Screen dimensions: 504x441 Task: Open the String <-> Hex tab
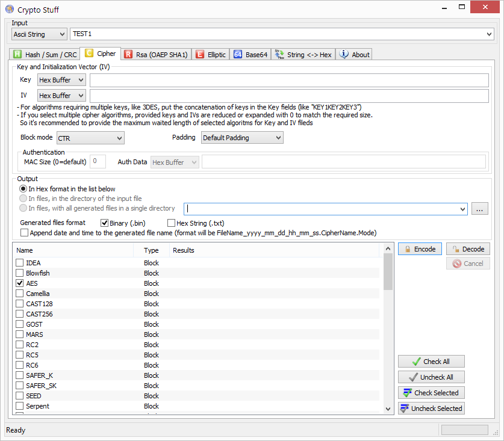(x=303, y=55)
